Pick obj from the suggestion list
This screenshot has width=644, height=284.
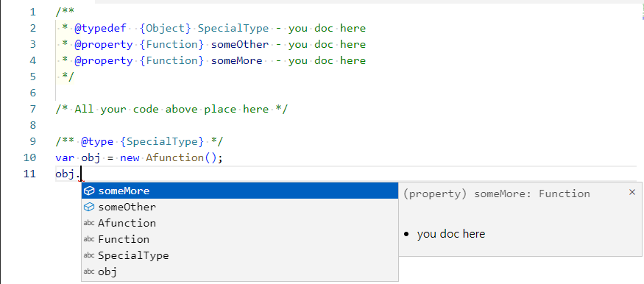coord(240,271)
